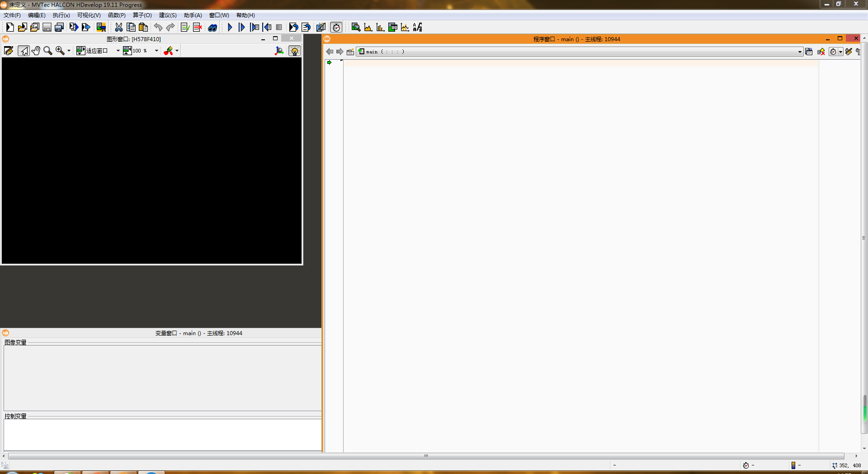Go forward with program window right arrow

340,52
